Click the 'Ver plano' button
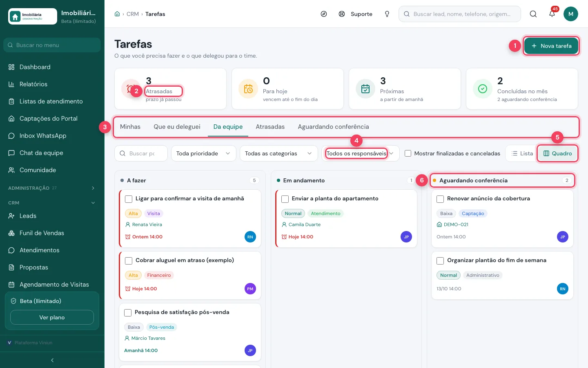The height and width of the screenshot is (368, 588). coord(52,317)
